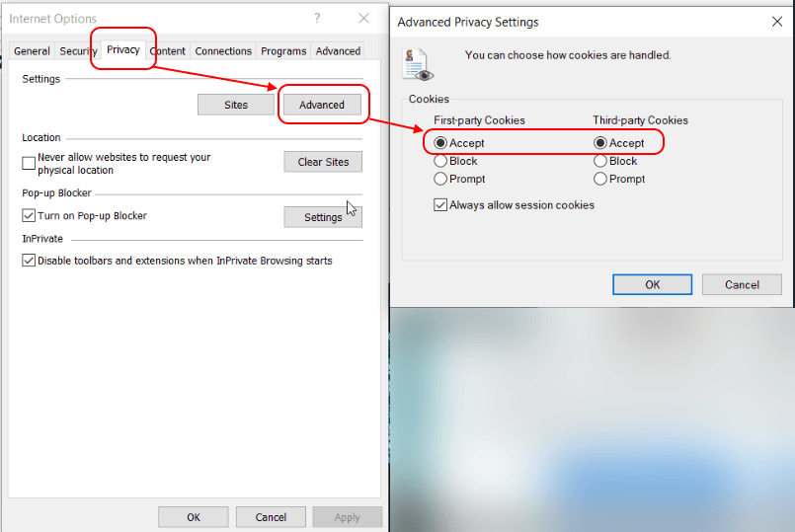Uncheck Turn on Pop-up Blocker
795x532 pixels.
tap(29, 215)
